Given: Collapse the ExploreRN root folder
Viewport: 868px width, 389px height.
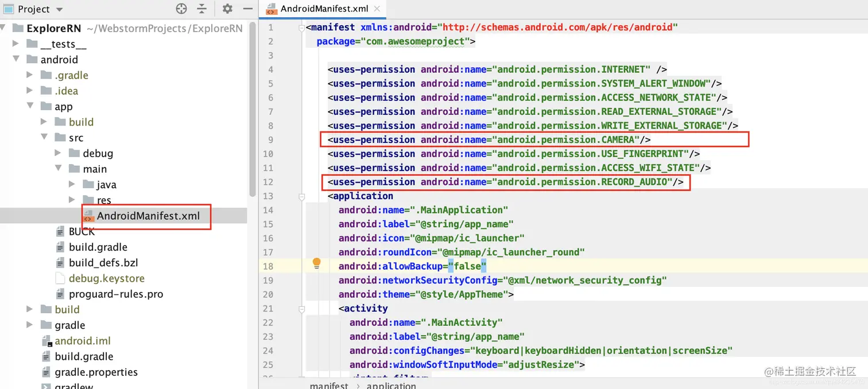Looking at the screenshot, I should pos(4,28).
